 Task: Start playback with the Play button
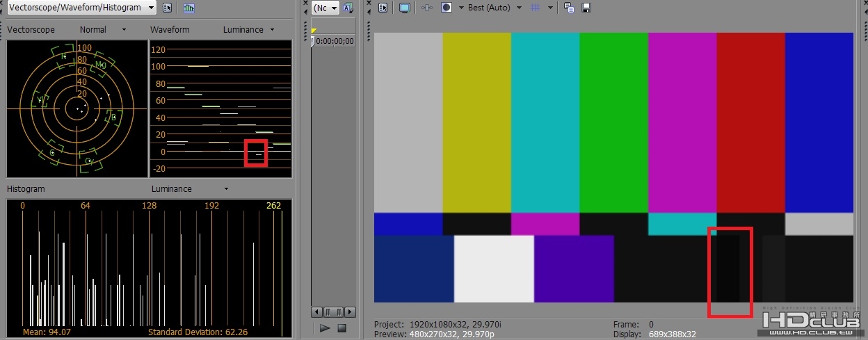(325, 328)
